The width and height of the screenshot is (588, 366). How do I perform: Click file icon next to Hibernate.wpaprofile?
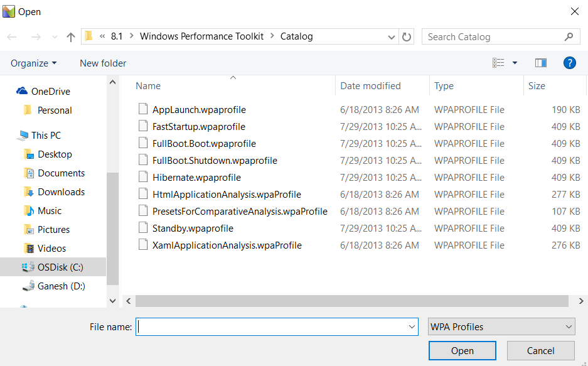pos(143,176)
